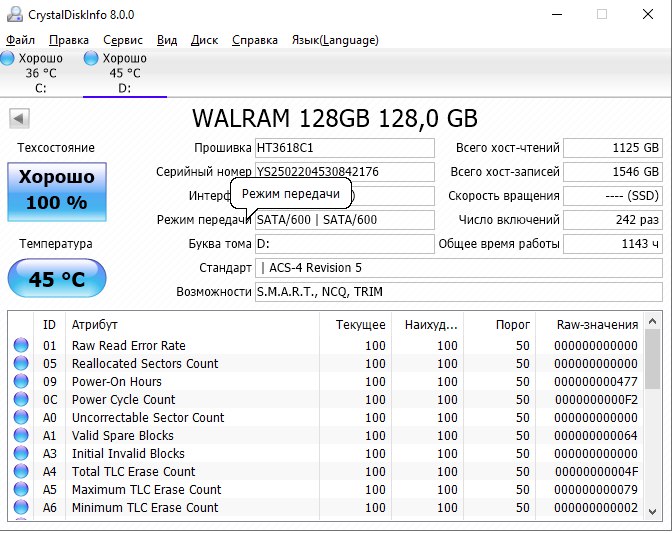Open the Файл menu
This screenshot has height=533, width=672.
(20, 40)
